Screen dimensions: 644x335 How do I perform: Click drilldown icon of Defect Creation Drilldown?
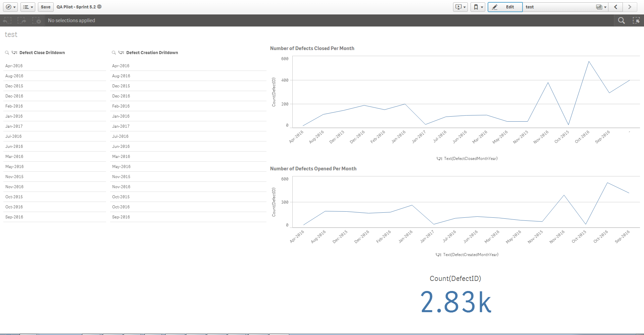[x=121, y=53]
